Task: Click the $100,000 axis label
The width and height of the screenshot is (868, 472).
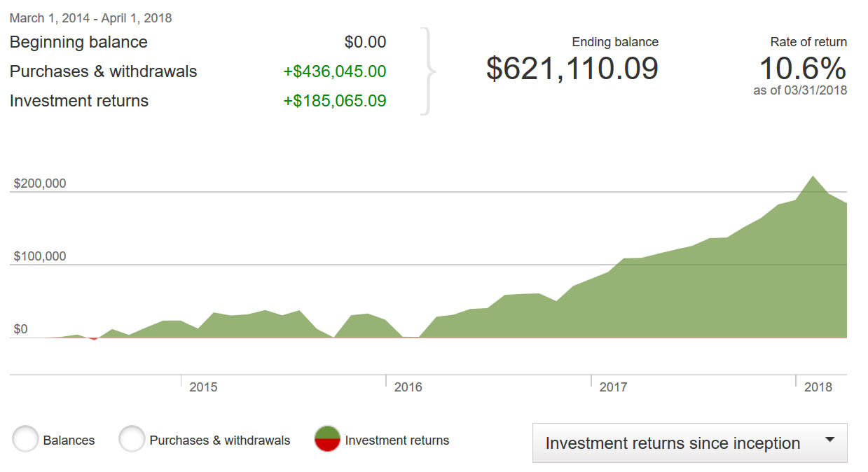Action: click(x=39, y=256)
